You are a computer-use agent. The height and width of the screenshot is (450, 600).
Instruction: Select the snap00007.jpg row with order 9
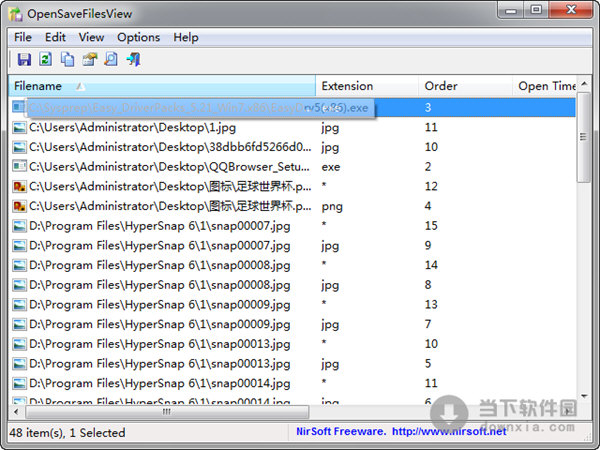click(293, 246)
